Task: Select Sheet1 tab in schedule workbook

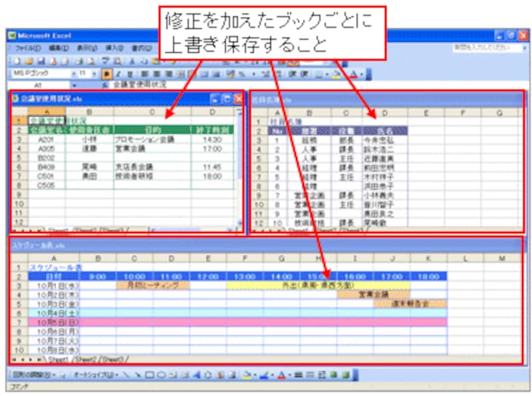Action: (x=58, y=359)
